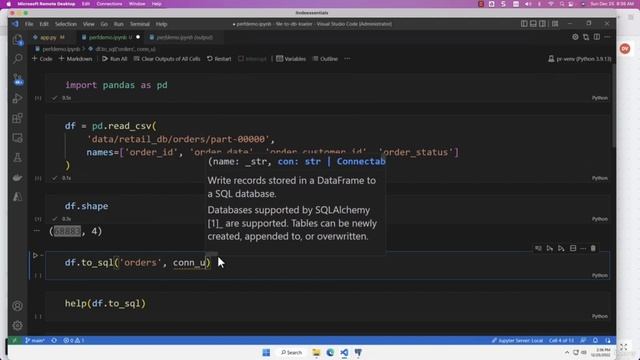Add a new Markdown cell

[76, 59]
